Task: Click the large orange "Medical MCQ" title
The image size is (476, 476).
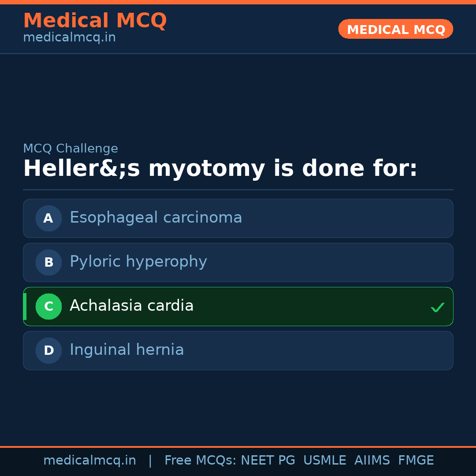Action: point(95,21)
